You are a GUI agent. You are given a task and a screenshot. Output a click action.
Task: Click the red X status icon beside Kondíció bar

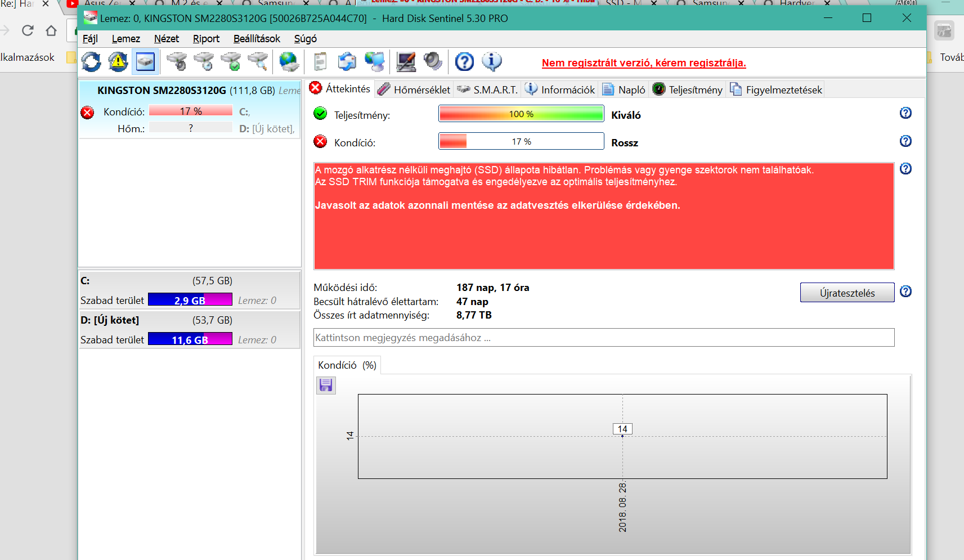320,142
